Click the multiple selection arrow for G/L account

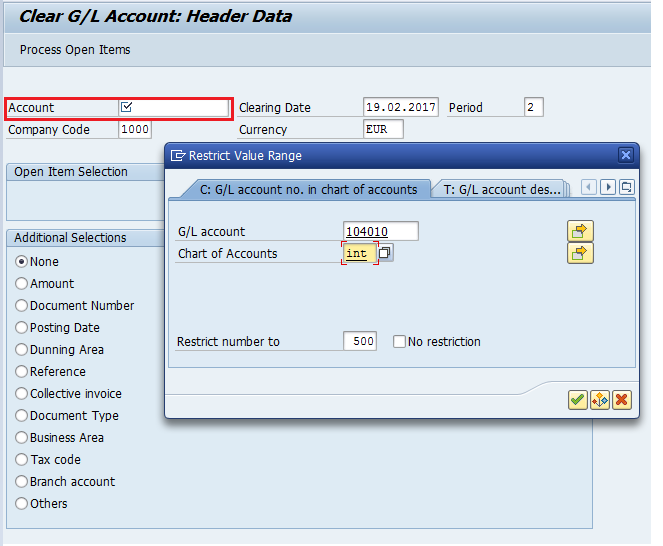coord(580,231)
